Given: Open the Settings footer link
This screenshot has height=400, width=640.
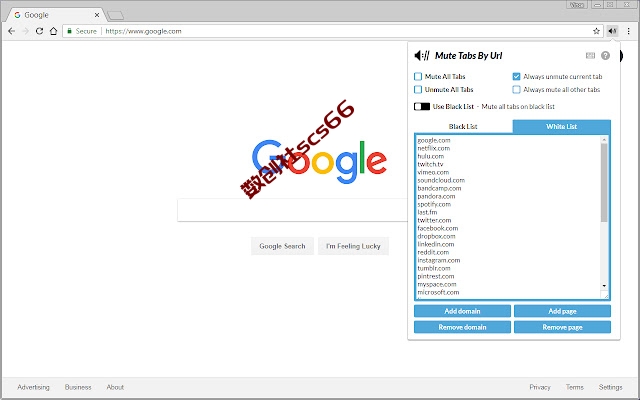Looking at the screenshot, I should [611, 387].
